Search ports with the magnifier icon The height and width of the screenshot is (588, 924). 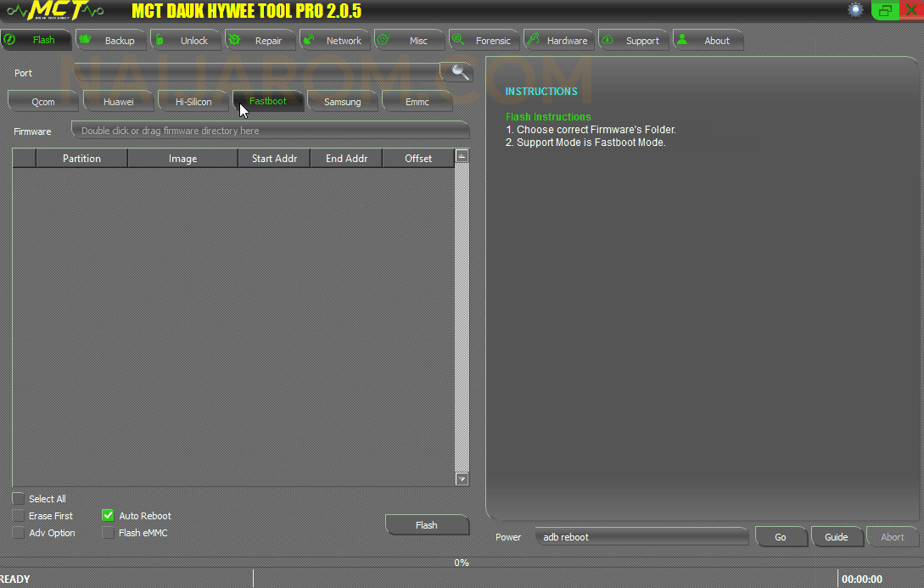pyautogui.click(x=460, y=72)
